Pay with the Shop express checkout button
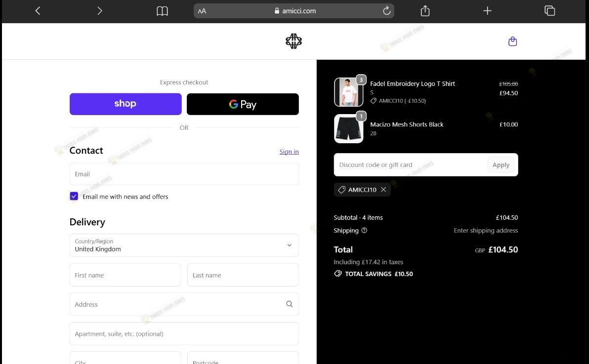 click(126, 104)
